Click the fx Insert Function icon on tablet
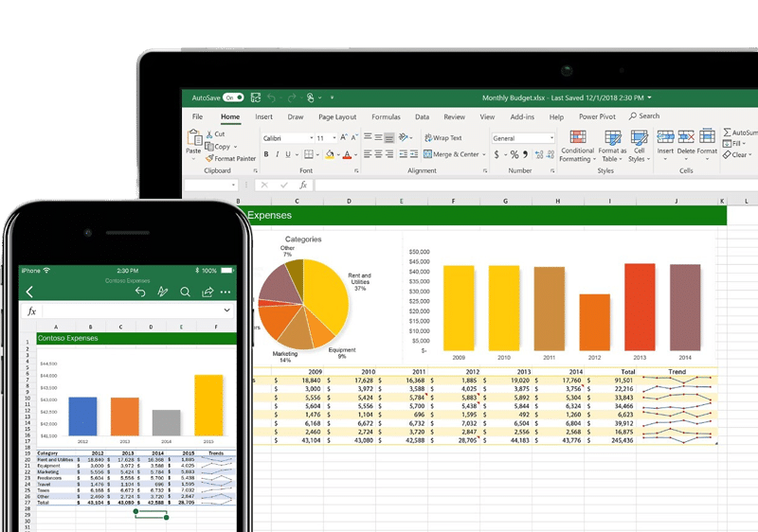This screenshot has height=532, width=758. pos(303,185)
